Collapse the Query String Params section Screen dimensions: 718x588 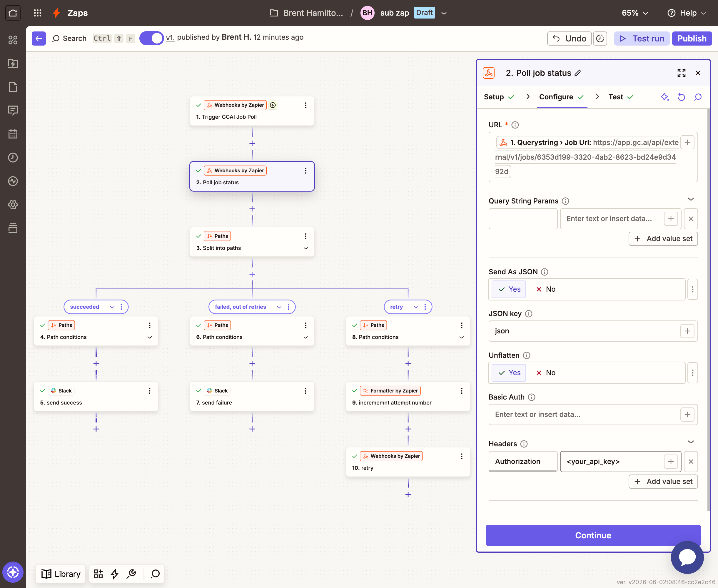tap(691, 199)
